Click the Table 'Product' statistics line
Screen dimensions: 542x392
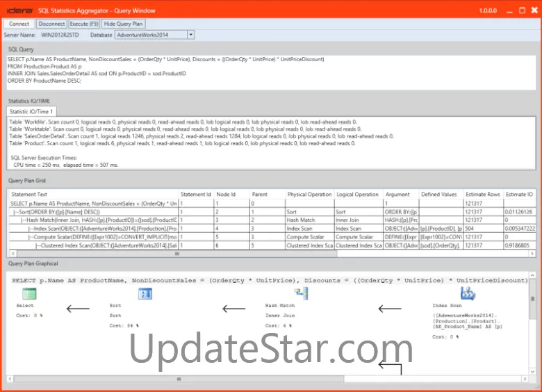click(182, 143)
